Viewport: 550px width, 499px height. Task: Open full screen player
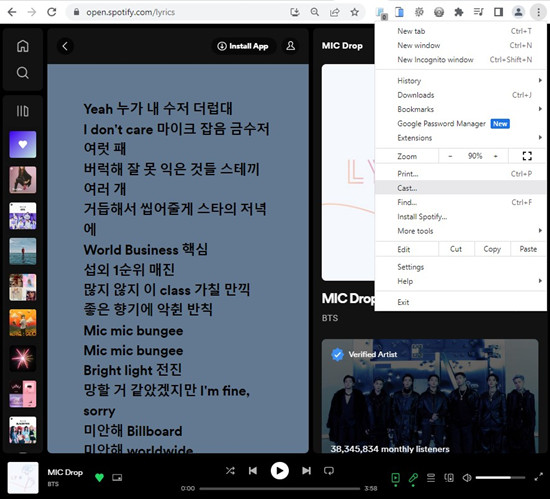(x=538, y=477)
